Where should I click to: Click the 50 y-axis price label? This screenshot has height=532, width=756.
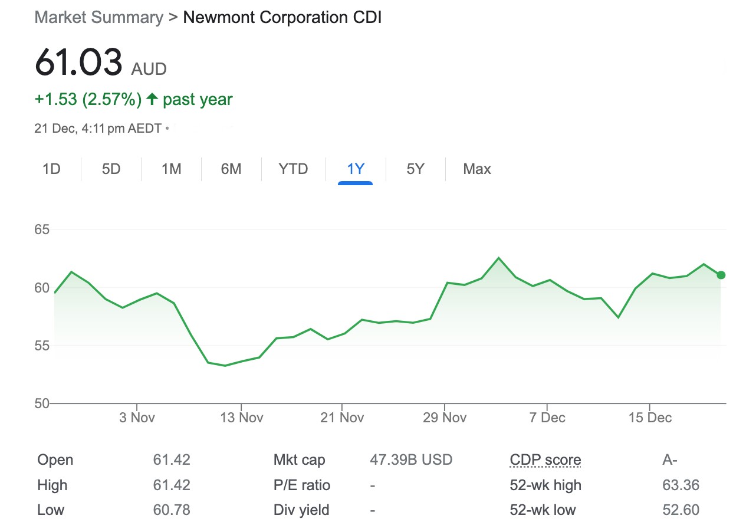[42, 403]
